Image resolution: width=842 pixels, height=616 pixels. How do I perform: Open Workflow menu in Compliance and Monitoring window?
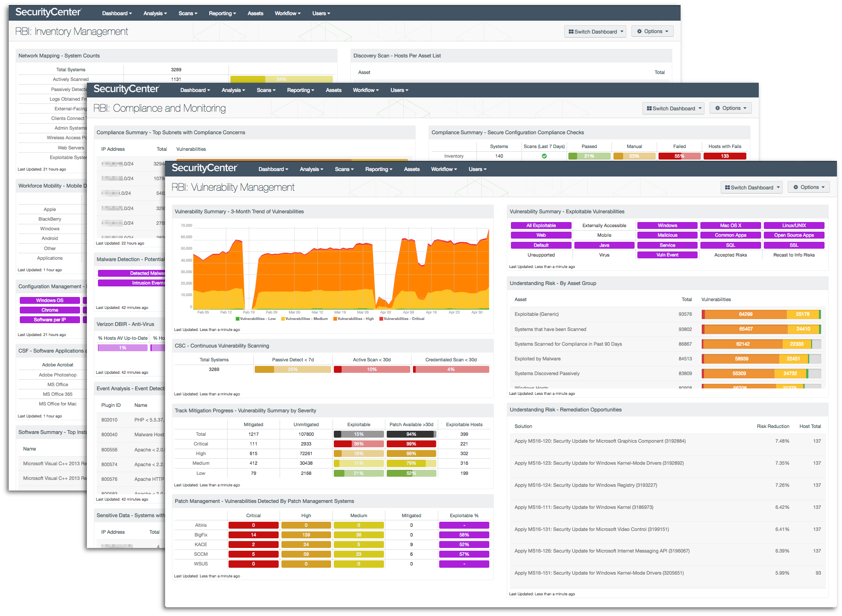366,90
